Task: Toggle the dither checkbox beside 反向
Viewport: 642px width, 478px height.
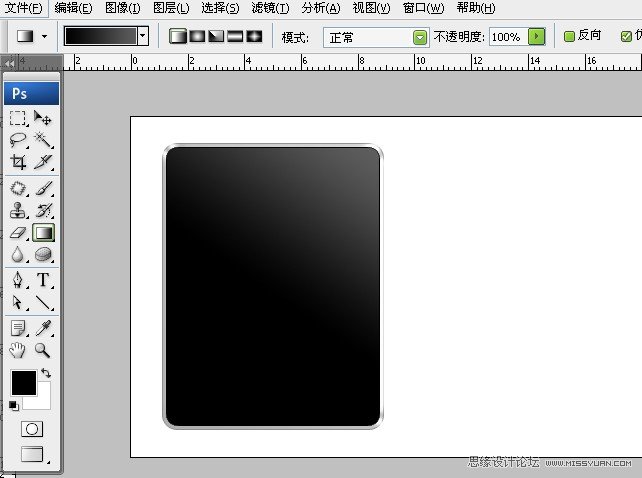Action: [626, 36]
